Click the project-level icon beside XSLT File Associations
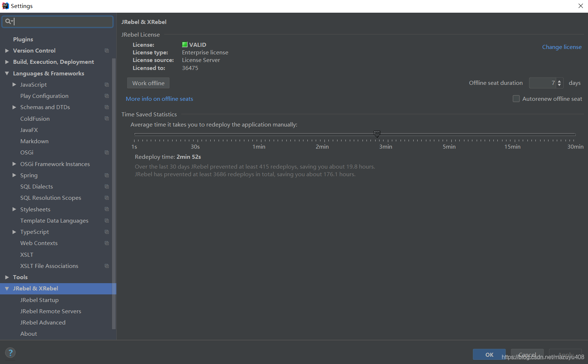The image size is (588, 364). pyautogui.click(x=107, y=266)
